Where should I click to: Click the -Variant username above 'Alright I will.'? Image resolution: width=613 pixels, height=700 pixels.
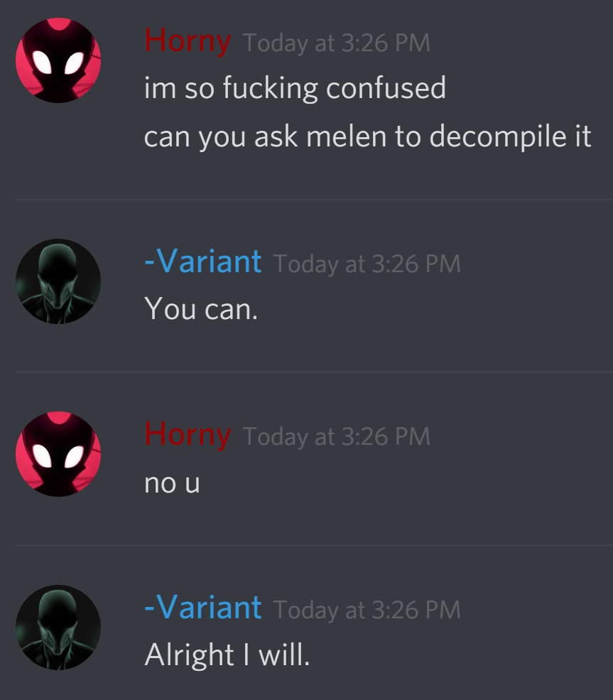click(203, 608)
